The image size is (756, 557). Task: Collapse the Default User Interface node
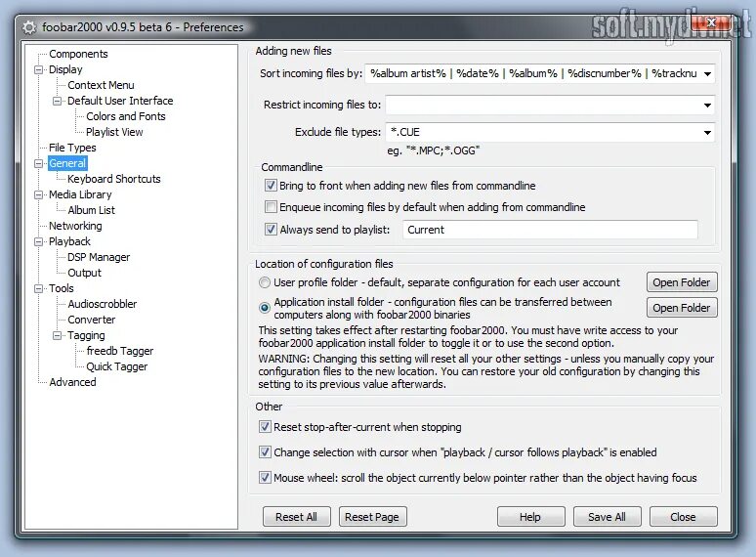pyautogui.click(x=58, y=101)
